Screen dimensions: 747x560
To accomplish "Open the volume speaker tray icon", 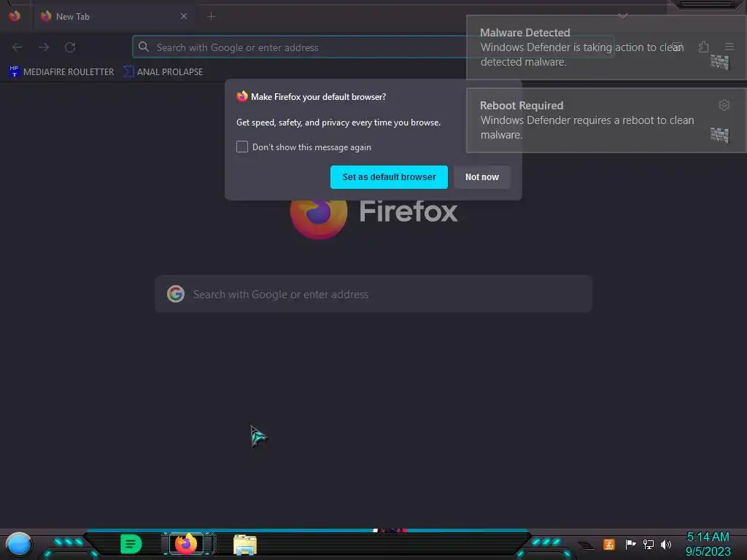I will click(x=666, y=544).
